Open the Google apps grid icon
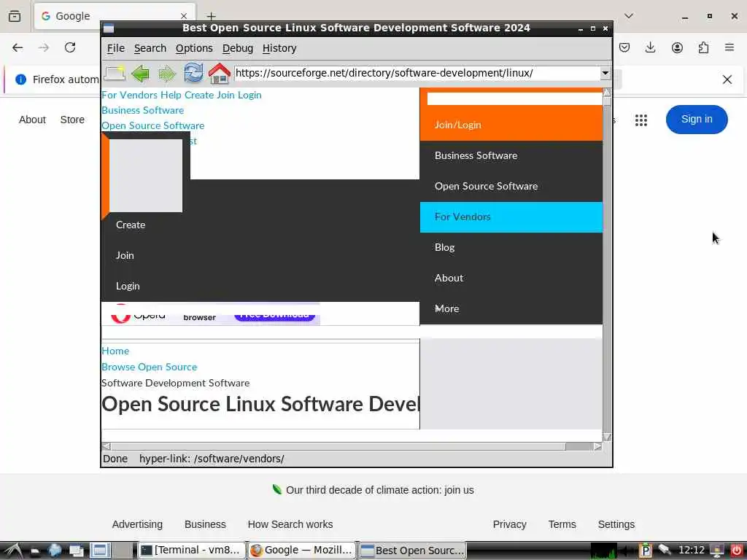Screen dimensions: 747x560 coord(641,120)
